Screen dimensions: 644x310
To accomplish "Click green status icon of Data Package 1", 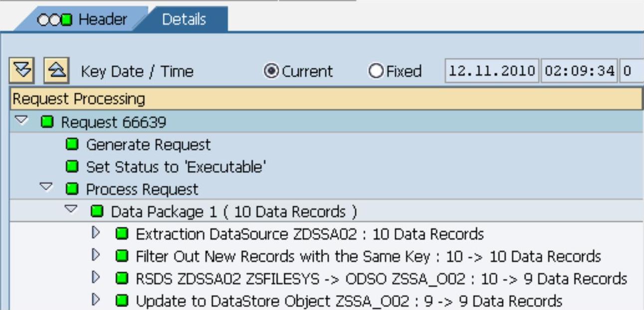I will [97, 212].
